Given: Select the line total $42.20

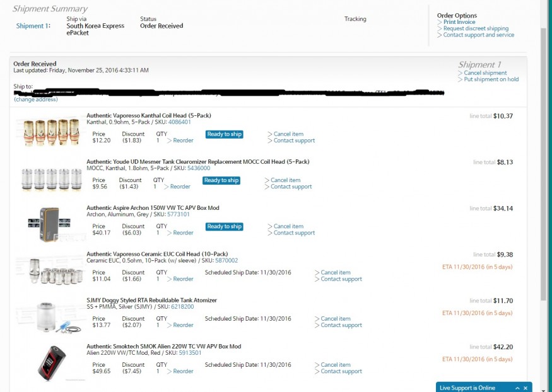Looking at the screenshot, I should (x=503, y=347).
